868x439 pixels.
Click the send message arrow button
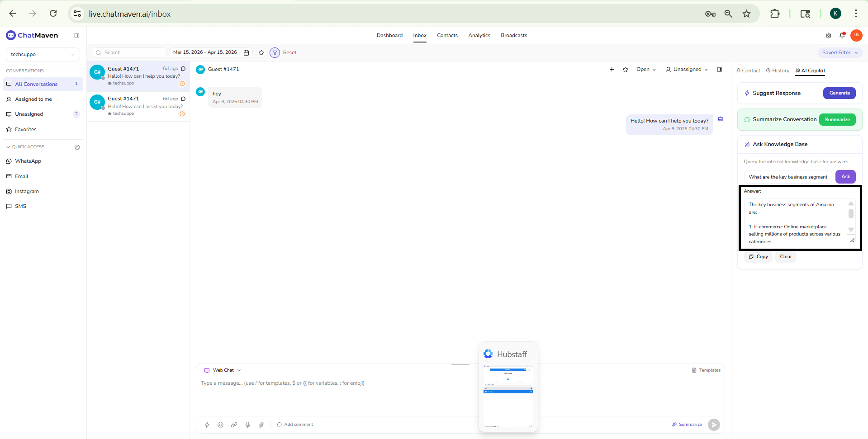[x=714, y=425]
